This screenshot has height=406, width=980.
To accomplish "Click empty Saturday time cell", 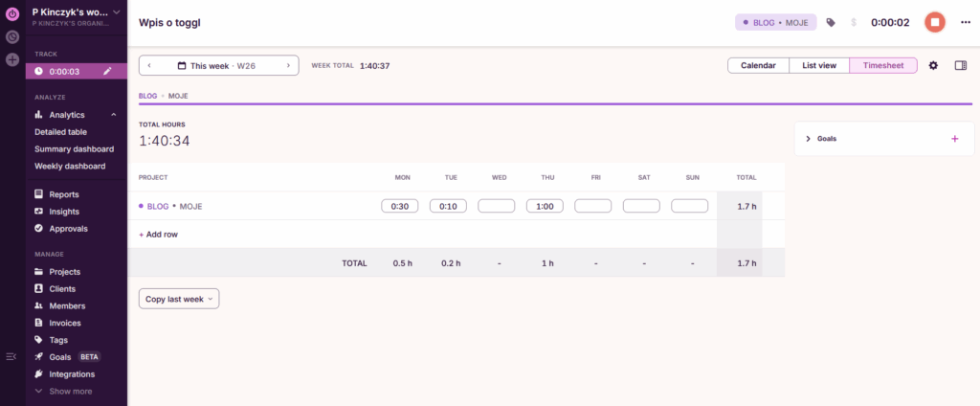I will click(x=641, y=206).
